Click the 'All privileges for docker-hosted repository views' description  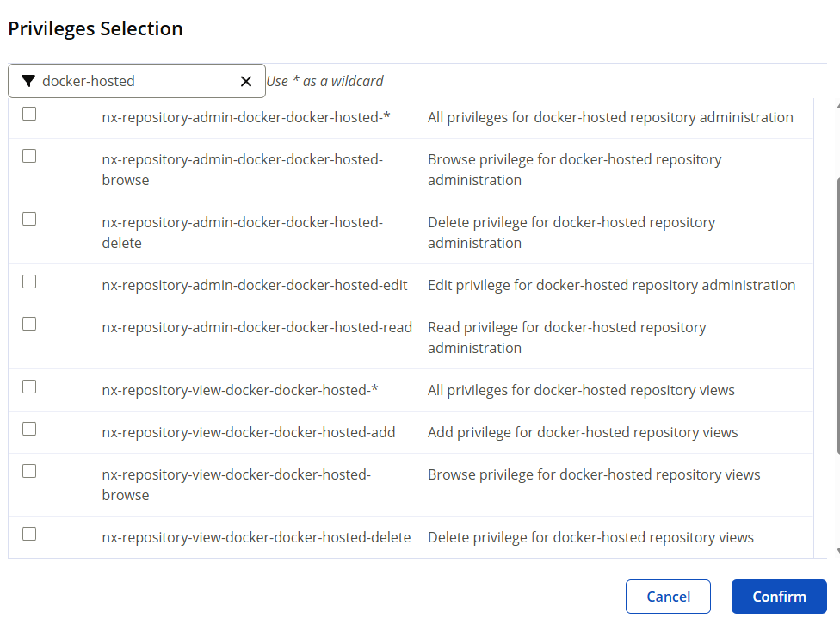[581, 390]
